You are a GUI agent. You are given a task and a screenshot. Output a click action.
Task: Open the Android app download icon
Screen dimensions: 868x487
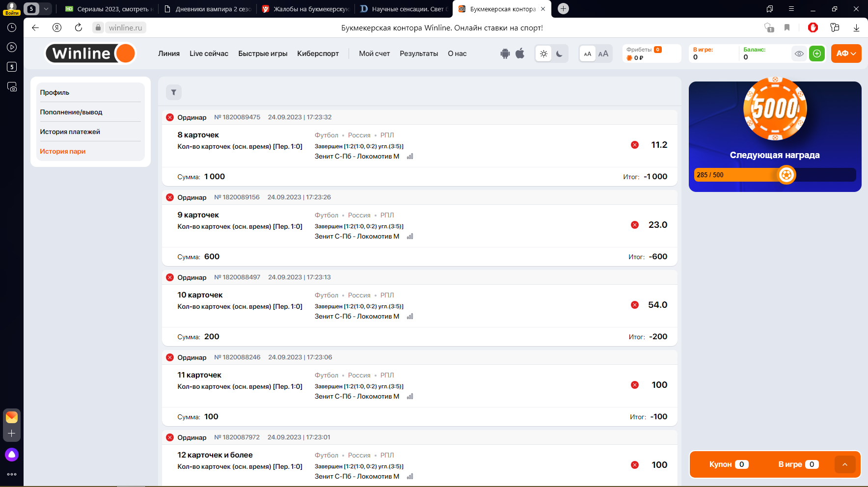(505, 54)
